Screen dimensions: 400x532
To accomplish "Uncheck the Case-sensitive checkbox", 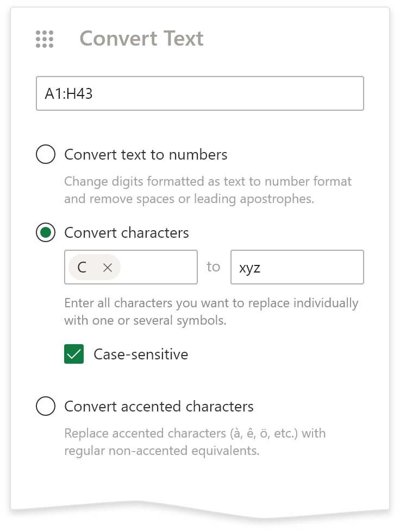I will 74,354.
